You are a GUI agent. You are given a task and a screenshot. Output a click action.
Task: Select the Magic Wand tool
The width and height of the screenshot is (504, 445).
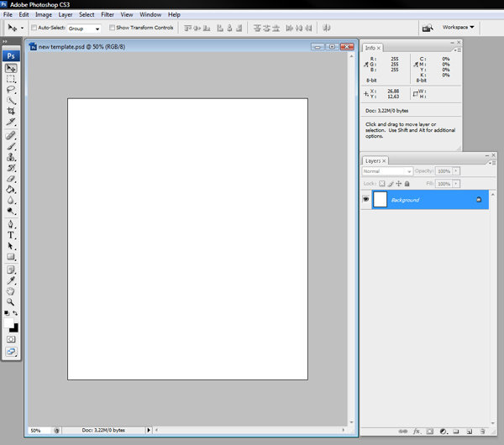click(x=11, y=101)
